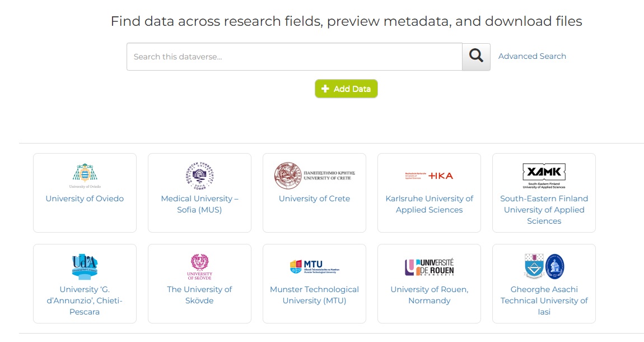Image resolution: width=644 pixels, height=342 pixels.
Task: Focus the Search this dataverse field
Action: [294, 57]
